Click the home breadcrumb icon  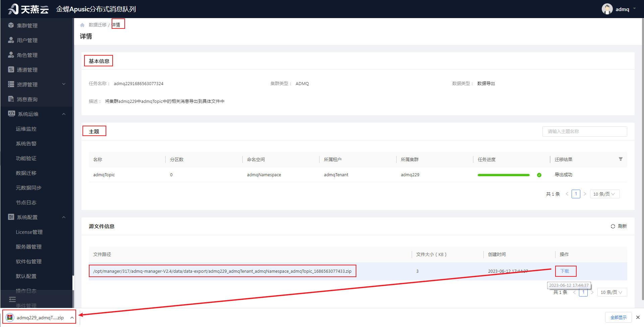[82, 25]
